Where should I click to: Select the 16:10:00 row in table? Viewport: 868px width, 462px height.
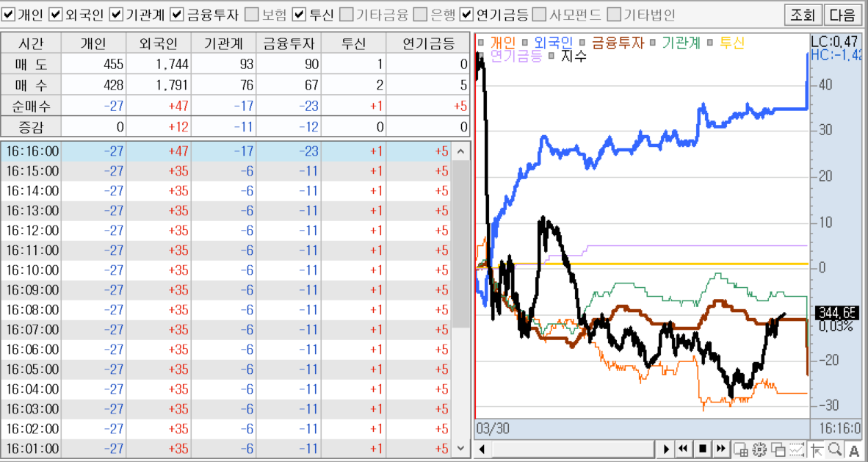(220, 270)
